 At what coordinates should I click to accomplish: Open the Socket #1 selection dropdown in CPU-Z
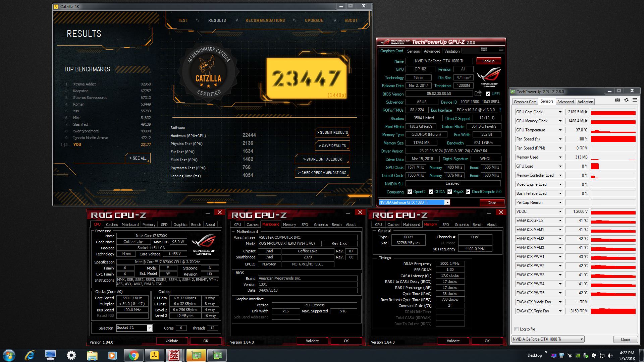[150, 328]
